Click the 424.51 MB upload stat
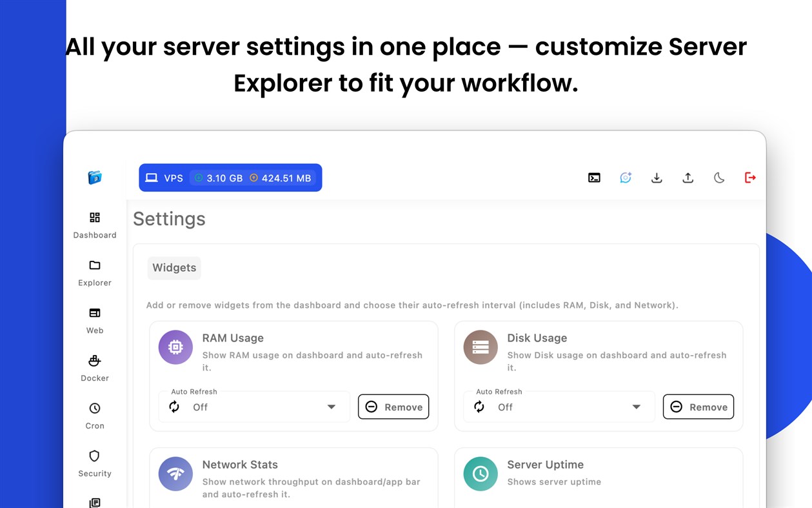The height and width of the screenshot is (508, 812). point(280,178)
